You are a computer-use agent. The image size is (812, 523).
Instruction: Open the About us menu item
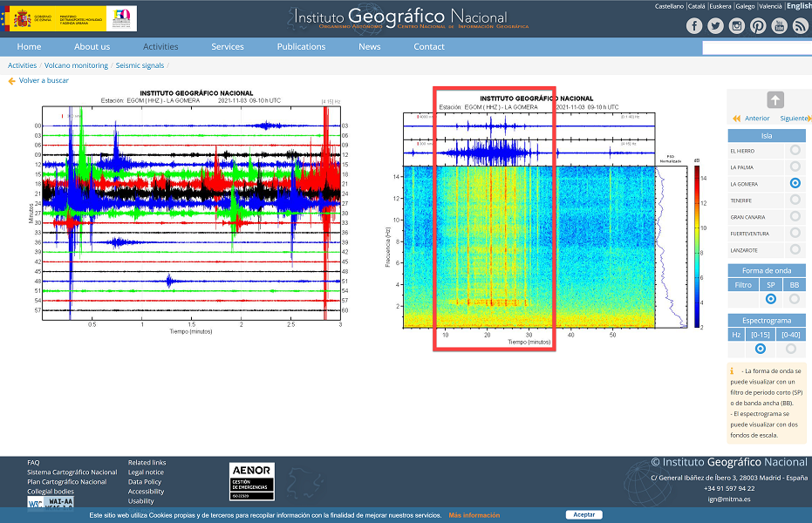pyautogui.click(x=92, y=46)
